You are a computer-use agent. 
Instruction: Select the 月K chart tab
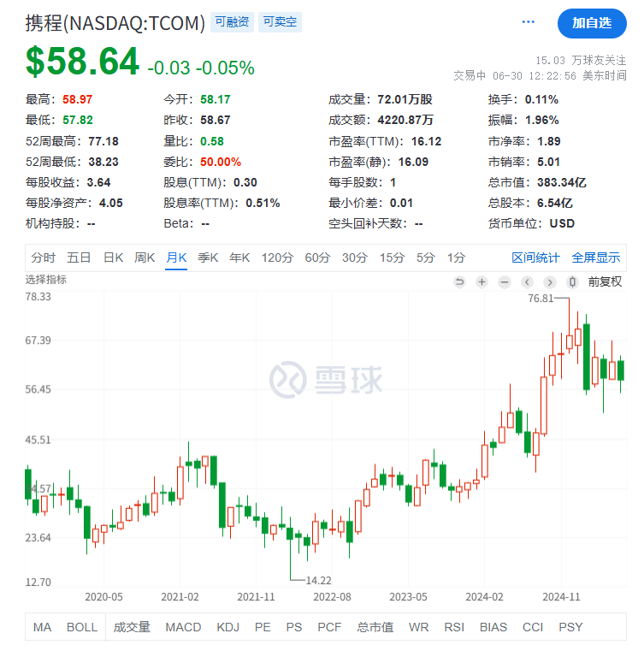(176, 257)
